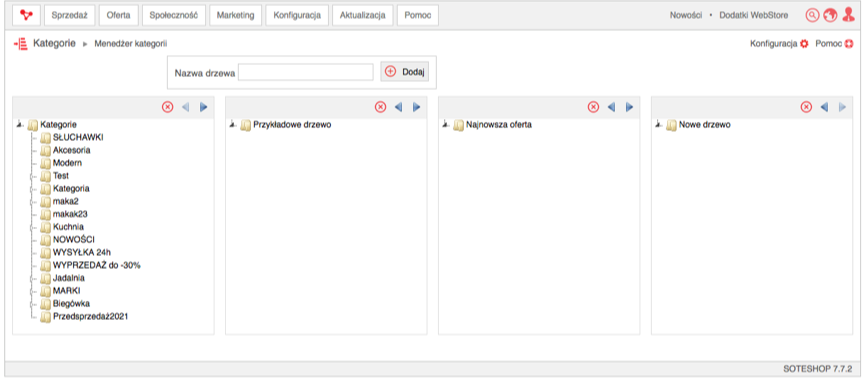Toggle the Przykładowe drzewo root node
Screen dimensions: 864x380
pyautogui.click(x=233, y=125)
